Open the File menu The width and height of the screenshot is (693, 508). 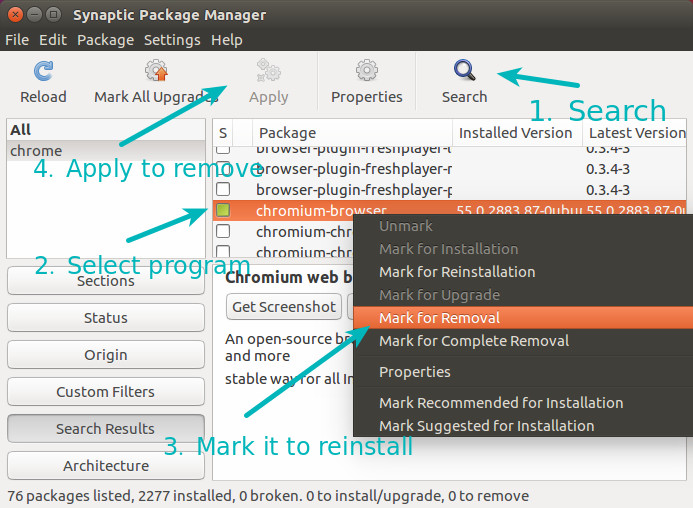click(x=17, y=40)
